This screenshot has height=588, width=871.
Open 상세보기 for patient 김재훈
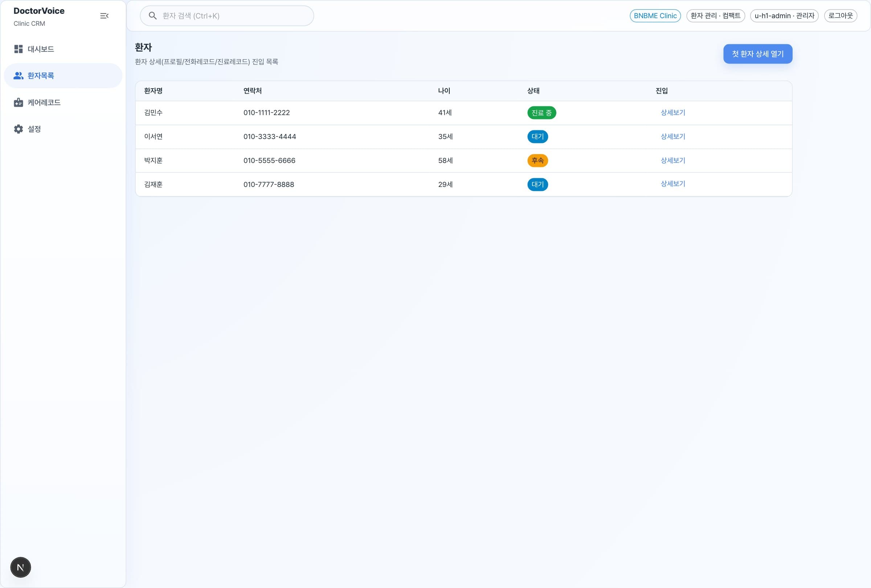[672, 184]
